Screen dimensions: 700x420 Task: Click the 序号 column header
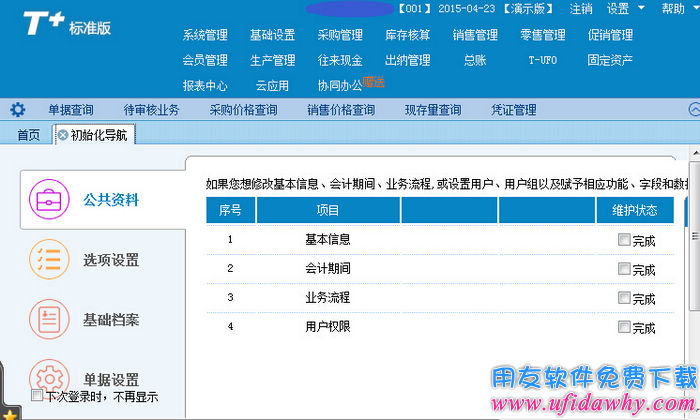(x=230, y=210)
